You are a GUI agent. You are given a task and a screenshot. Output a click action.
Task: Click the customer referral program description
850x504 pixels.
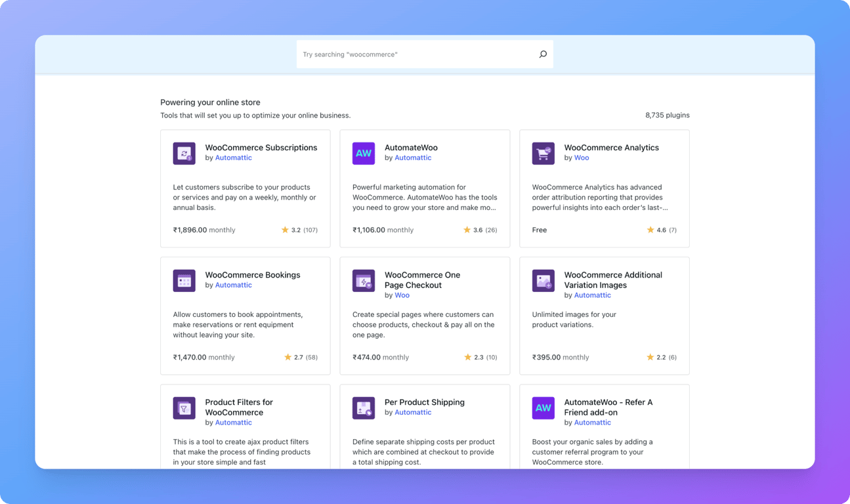(x=593, y=452)
